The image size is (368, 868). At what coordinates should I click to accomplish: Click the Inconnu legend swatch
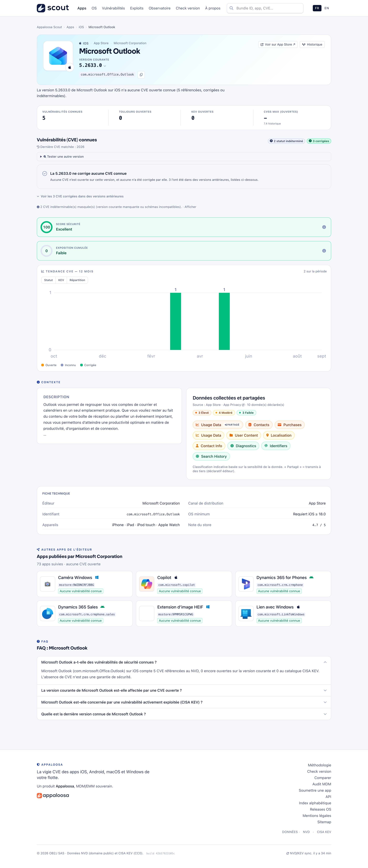point(62,365)
